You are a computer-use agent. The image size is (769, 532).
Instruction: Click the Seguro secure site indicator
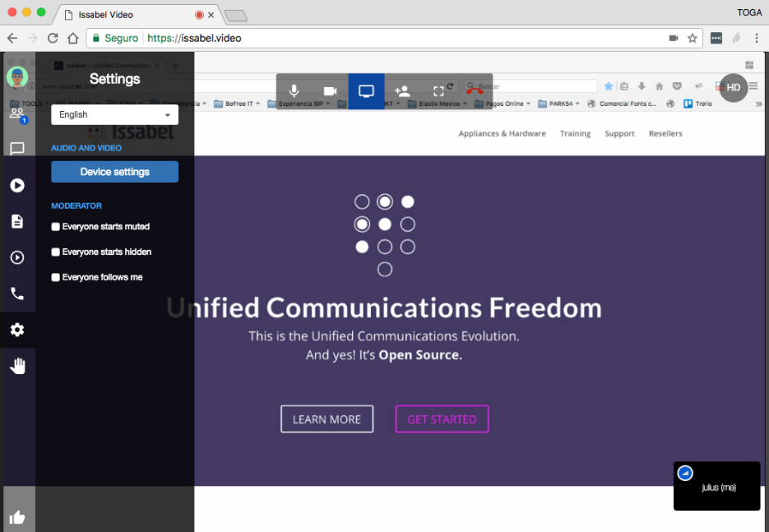pos(115,39)
